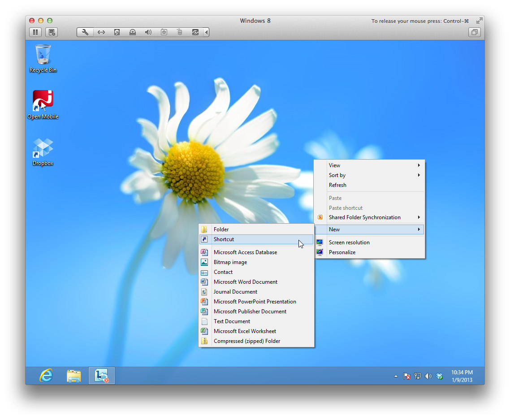Open the network adapter icon in VM toolbar

click(x=101, y=32)
